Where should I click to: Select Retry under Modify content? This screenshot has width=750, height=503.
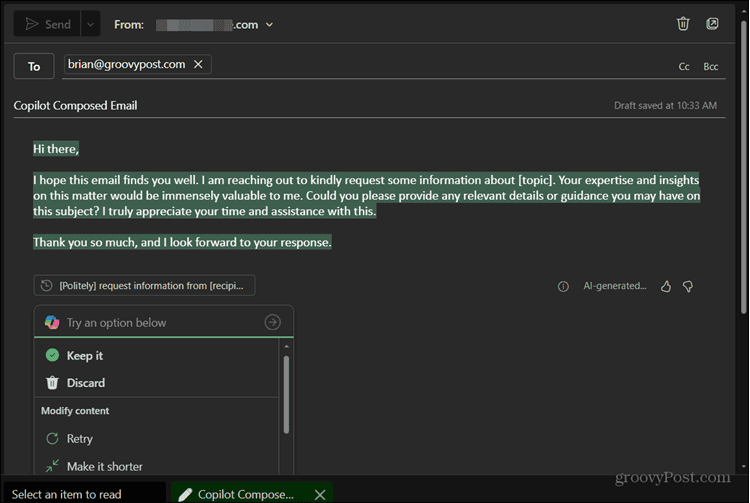click(156, 438)
